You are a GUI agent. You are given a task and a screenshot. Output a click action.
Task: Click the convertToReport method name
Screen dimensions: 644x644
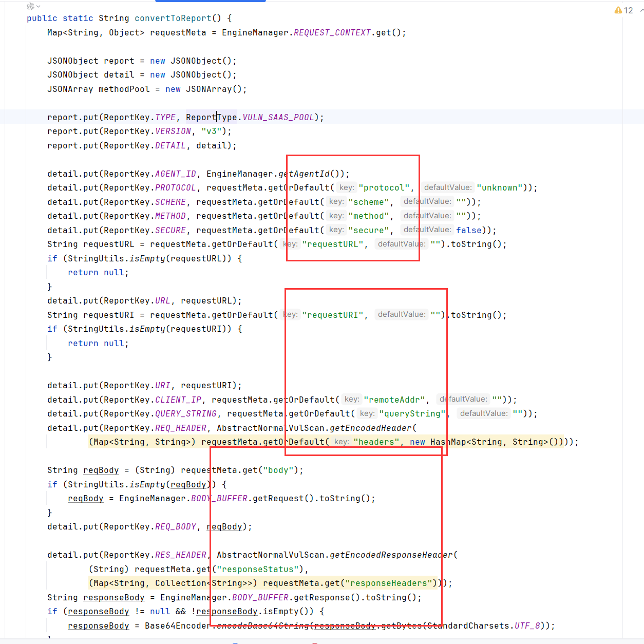tap(173, 18)
